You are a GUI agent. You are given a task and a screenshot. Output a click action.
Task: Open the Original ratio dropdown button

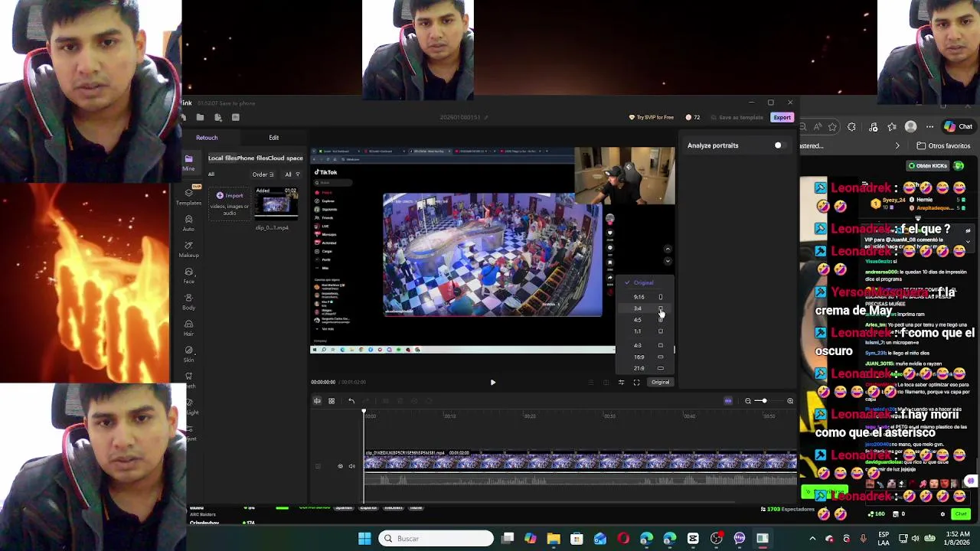[x=660, y=382]
